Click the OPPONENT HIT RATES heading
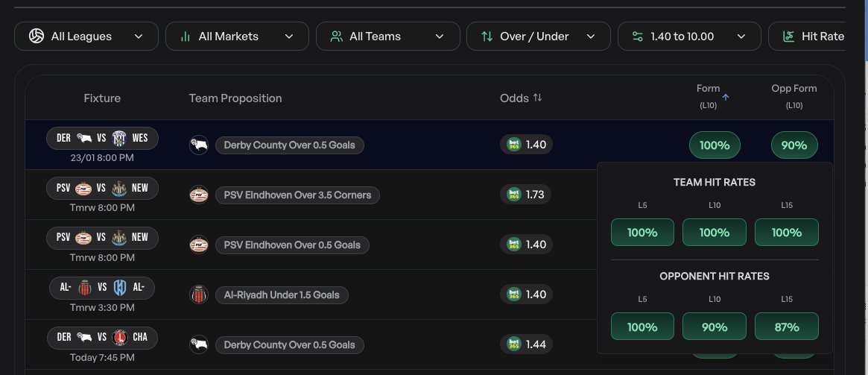The width and height of the screenshot is (868, 375). click(715, 277)
